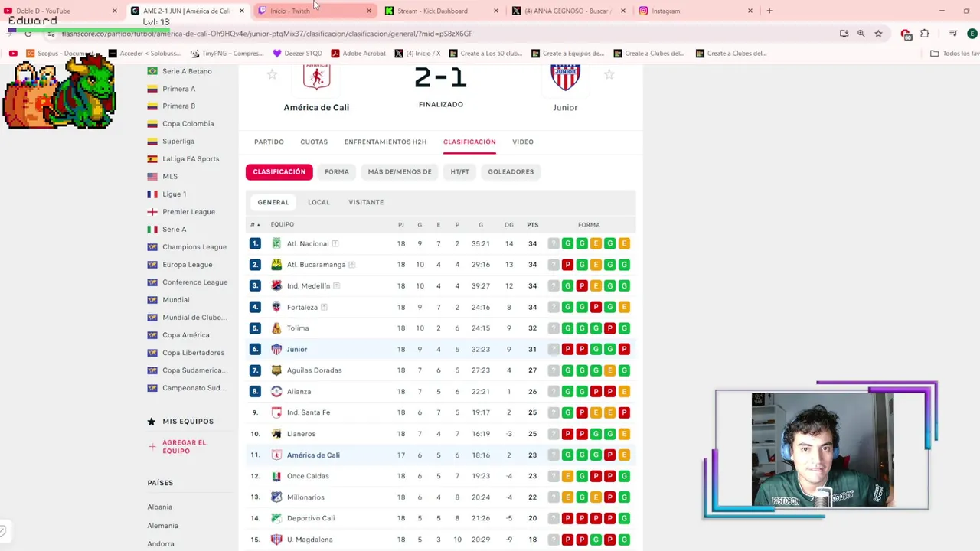The image size is (980, 551).
Task: Open Fortaleza team crest
Action: point(276,307)
